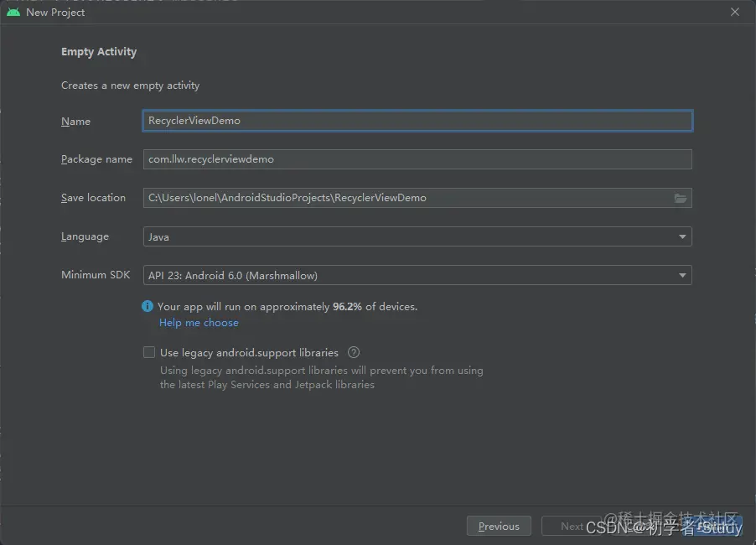Close the New Project dialog
Viewport: 756px width, 545px height.
click(735, 12)
